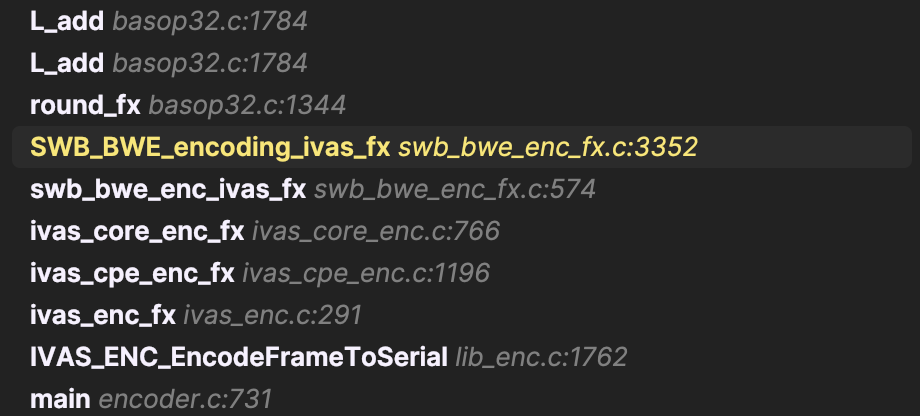Select the main function frame
This screenshot has height=416, width=920.
(60, 399)
